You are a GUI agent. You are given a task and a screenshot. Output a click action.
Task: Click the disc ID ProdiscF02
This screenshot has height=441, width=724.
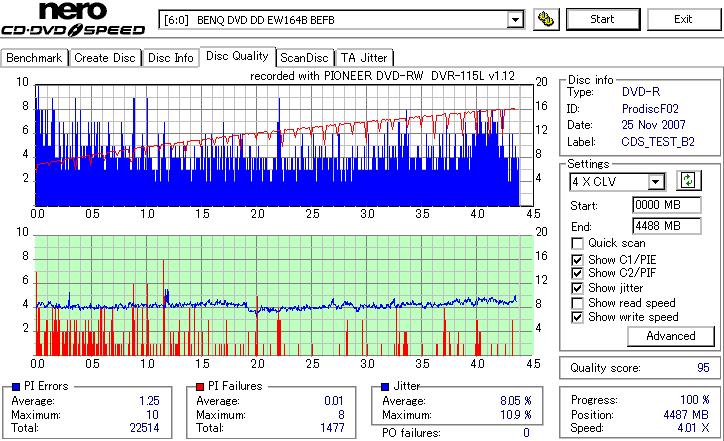coord(650,109)
